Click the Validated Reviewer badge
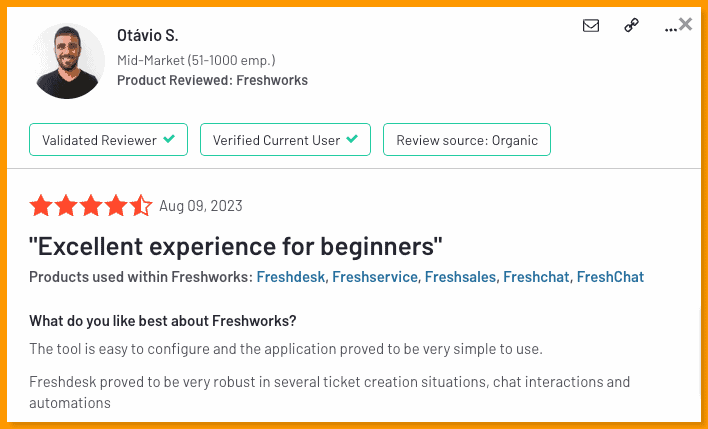 click(108, 140)
